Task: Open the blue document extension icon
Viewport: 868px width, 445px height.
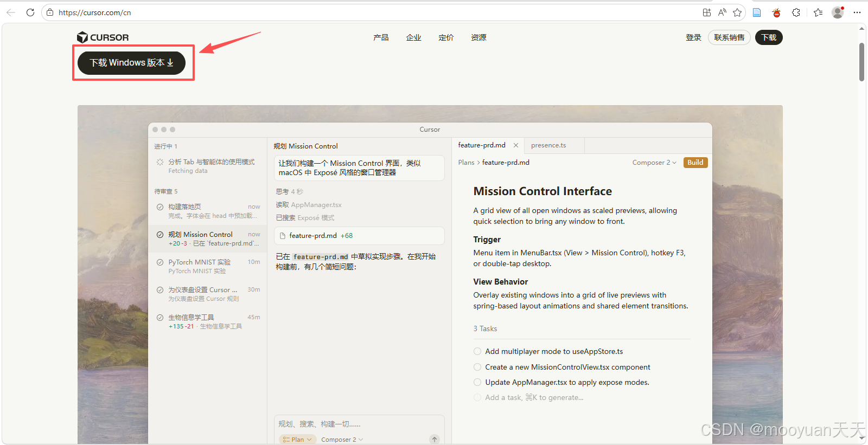Action: tap(757, 12)
